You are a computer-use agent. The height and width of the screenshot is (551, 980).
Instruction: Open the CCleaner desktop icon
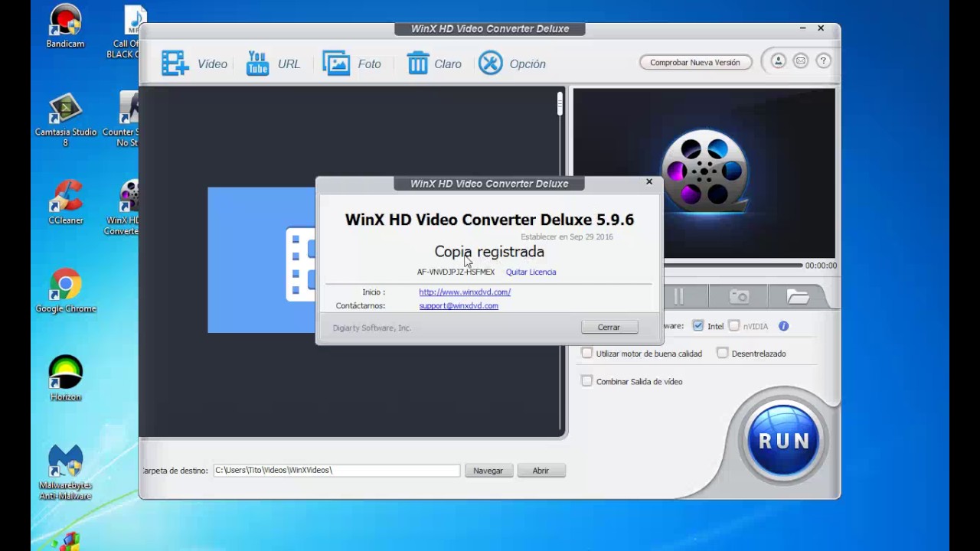(66, 202)
